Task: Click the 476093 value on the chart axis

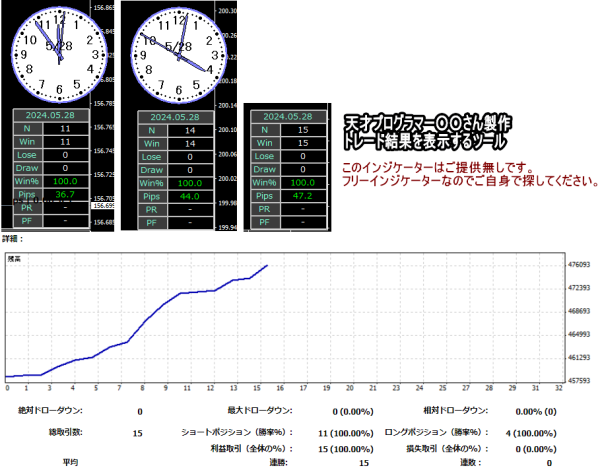Action: point(579,264)
